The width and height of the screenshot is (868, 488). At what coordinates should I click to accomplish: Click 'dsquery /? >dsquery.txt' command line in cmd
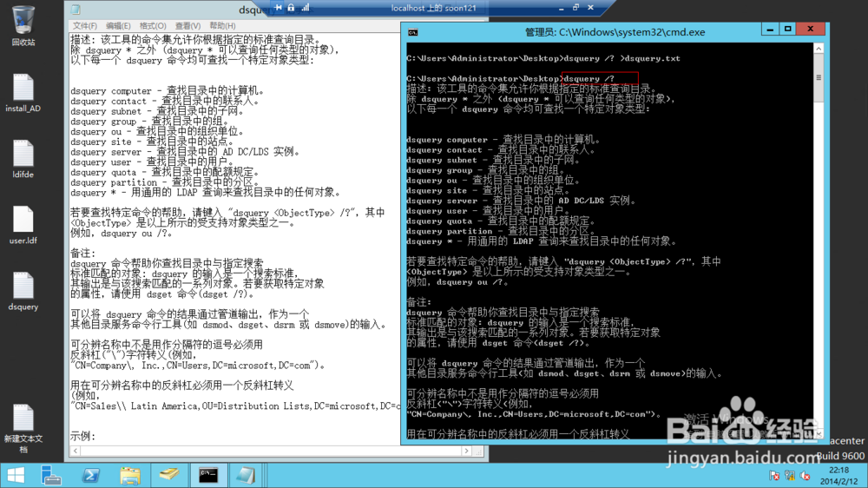click(622, 58)
